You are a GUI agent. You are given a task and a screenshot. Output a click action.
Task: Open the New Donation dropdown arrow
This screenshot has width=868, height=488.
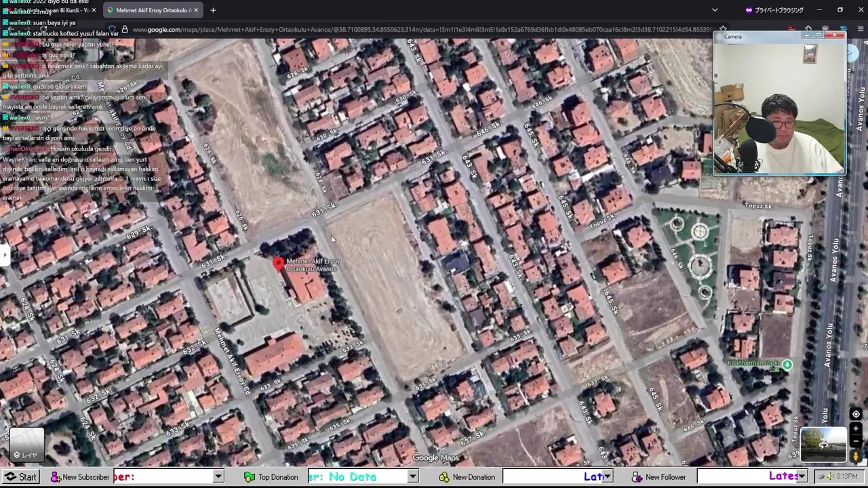(x=608, y=477)
